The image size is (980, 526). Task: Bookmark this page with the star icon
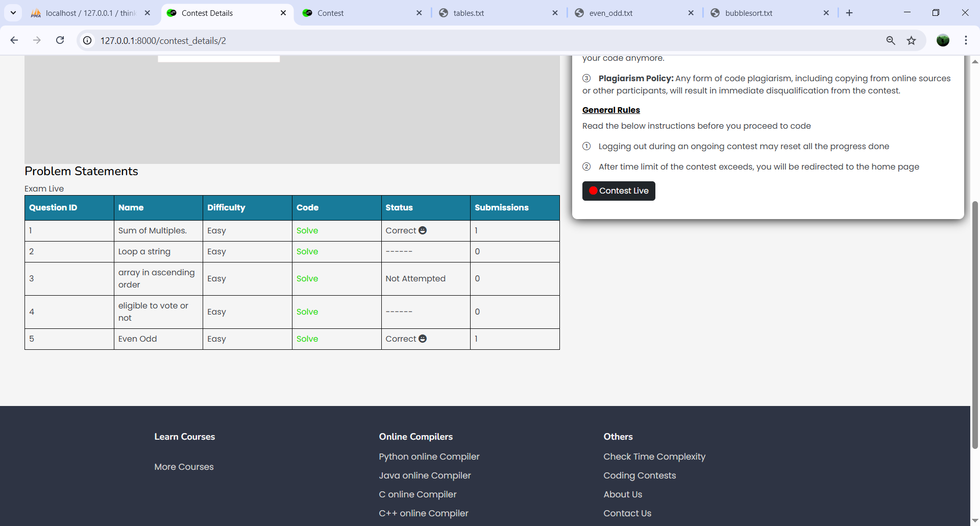point(911,40)
